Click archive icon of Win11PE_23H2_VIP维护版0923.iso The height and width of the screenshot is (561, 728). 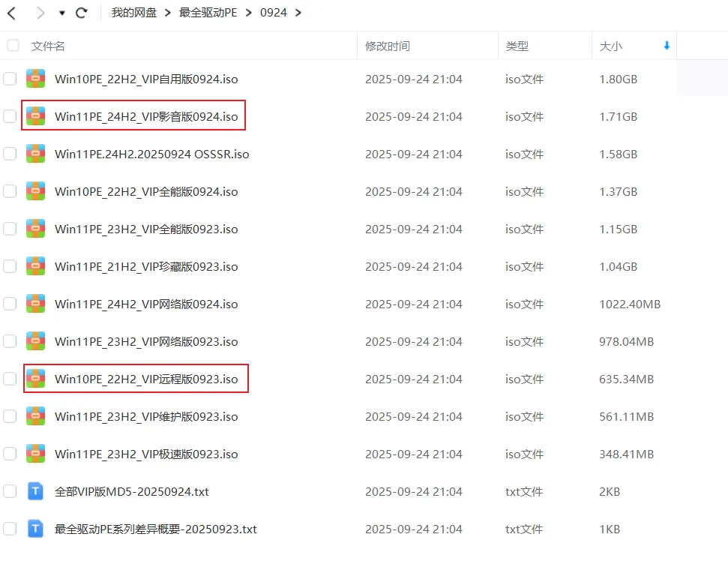(x=35, y=416)
